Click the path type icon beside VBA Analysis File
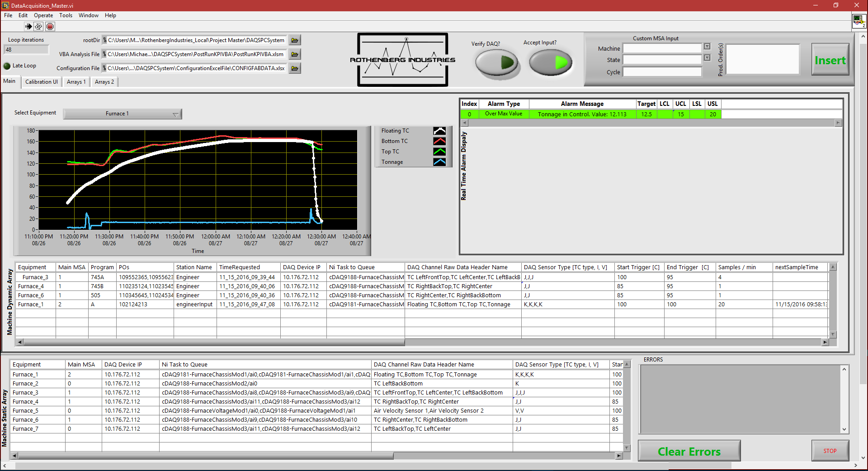This screenshot has width=868, height=471. pyautogui.click(x=104, y=54)
